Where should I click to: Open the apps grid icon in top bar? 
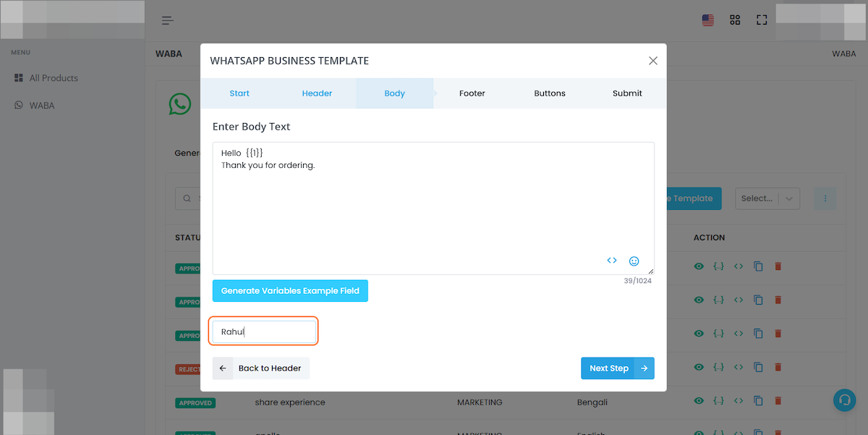(735, 20)
